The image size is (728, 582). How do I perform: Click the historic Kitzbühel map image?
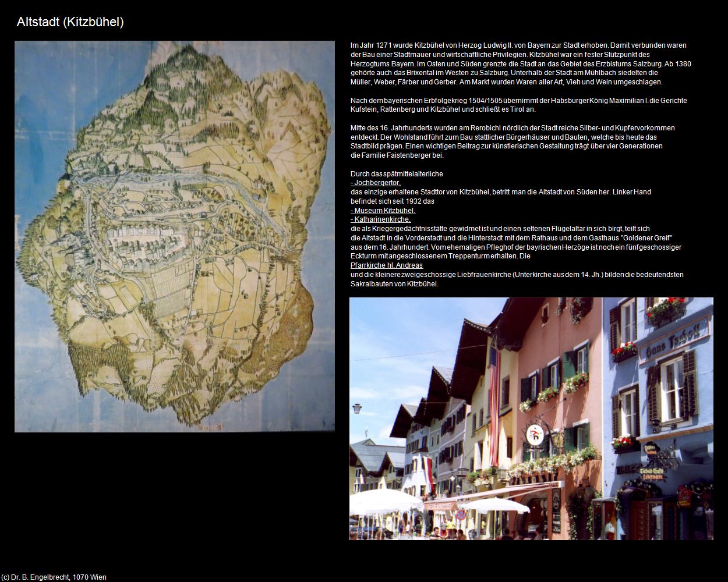pyautogui.click(x=175, y=236)
